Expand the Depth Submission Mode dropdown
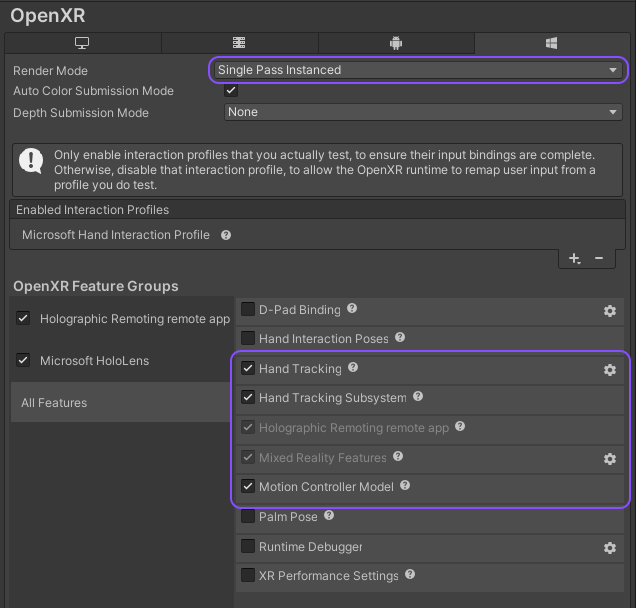This screenshot has height=608, width=636. coord(423,112)
